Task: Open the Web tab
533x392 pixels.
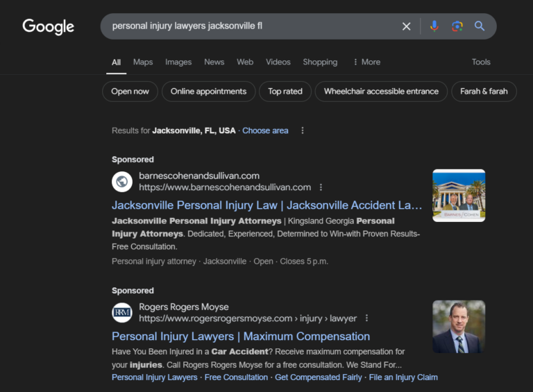Action: tap(245, 62)
